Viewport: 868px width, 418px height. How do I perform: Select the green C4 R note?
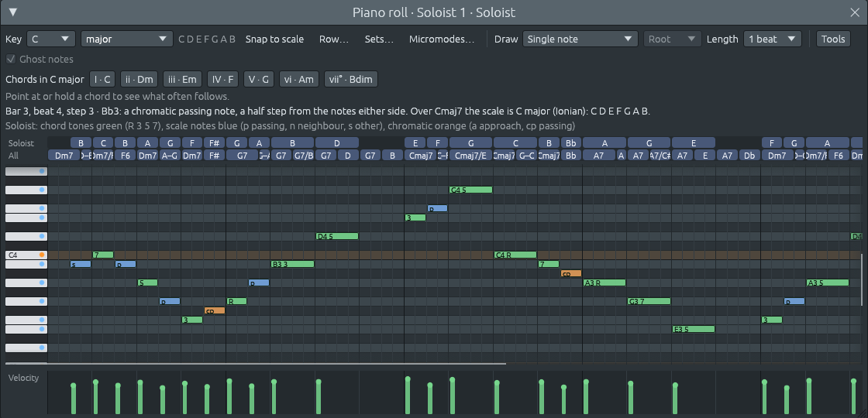tap(515, 255)
